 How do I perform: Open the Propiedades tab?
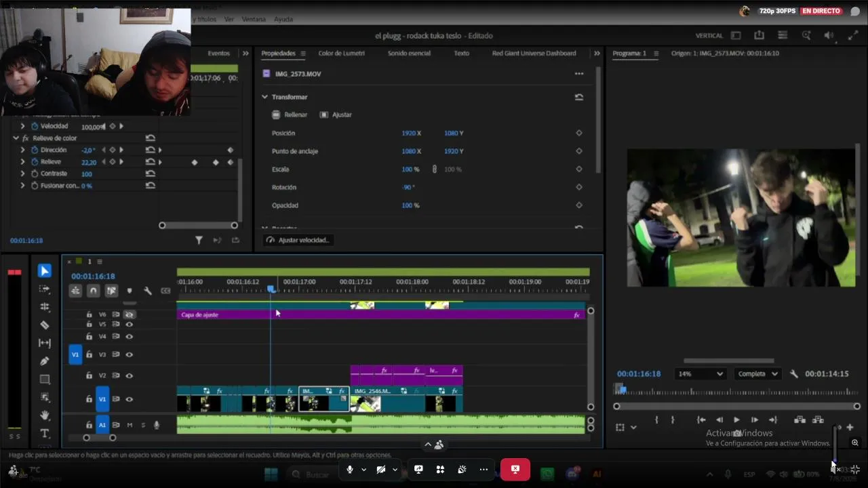[279, 54]
